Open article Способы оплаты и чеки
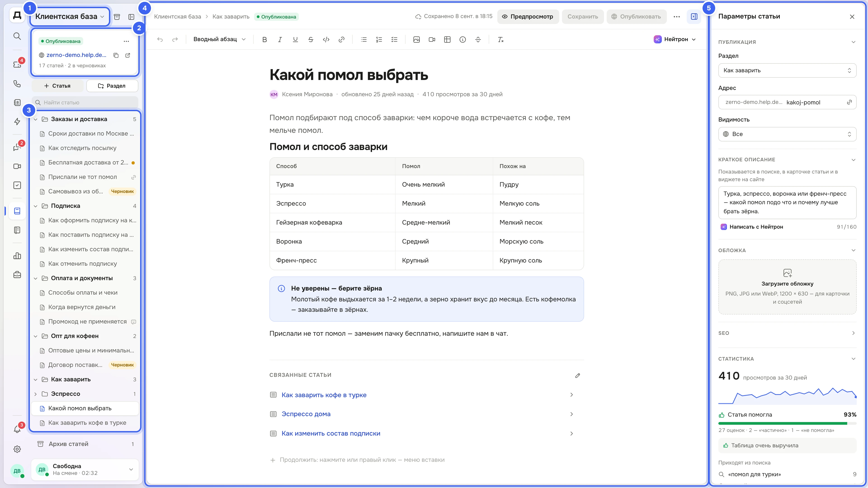Screen dimensions: 868x488 click(85, 293)
